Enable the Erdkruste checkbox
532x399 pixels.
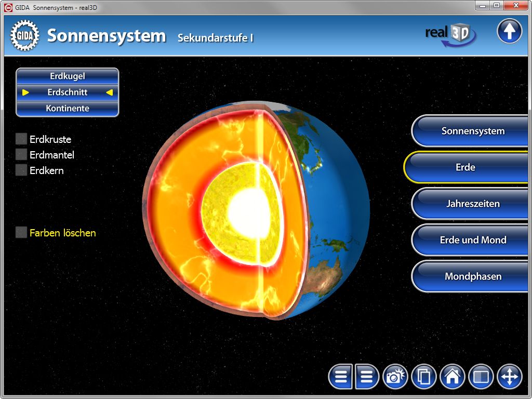(21, 139)
